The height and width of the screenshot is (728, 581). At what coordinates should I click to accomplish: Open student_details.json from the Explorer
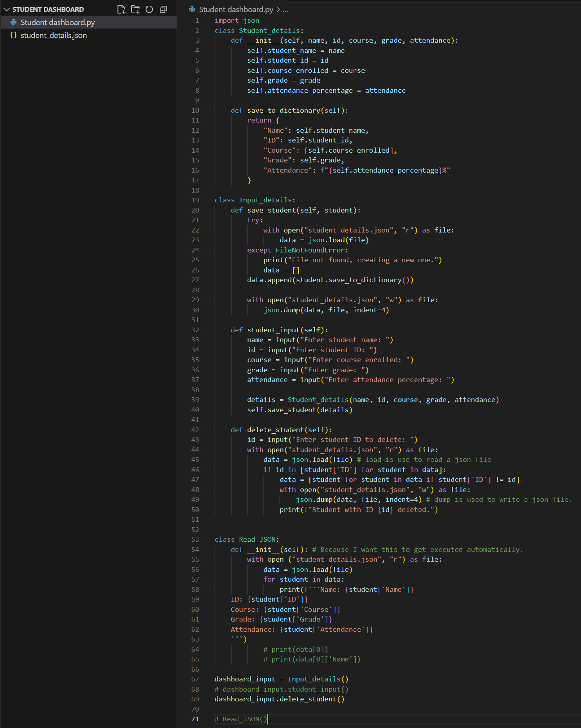click(54, 35)
